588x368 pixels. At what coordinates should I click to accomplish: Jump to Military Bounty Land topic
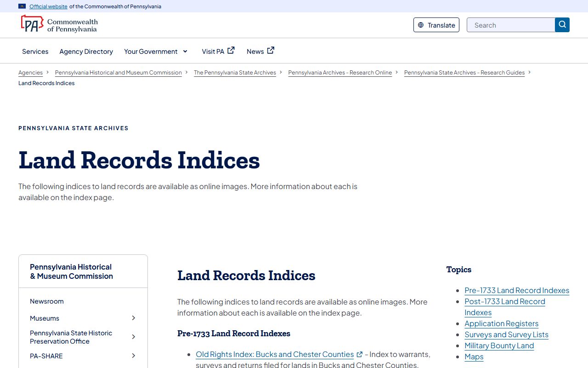click(x=499, y=345)
